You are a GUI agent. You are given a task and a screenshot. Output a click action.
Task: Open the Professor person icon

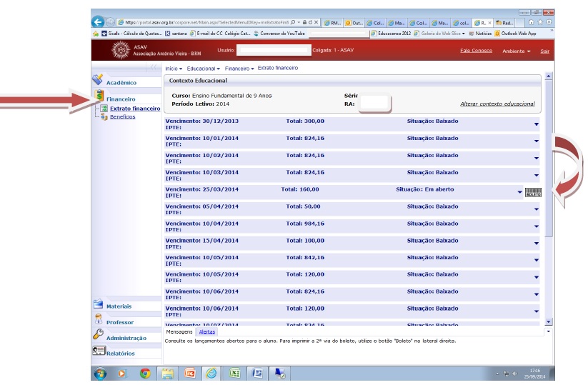click(x=99, y=319)
